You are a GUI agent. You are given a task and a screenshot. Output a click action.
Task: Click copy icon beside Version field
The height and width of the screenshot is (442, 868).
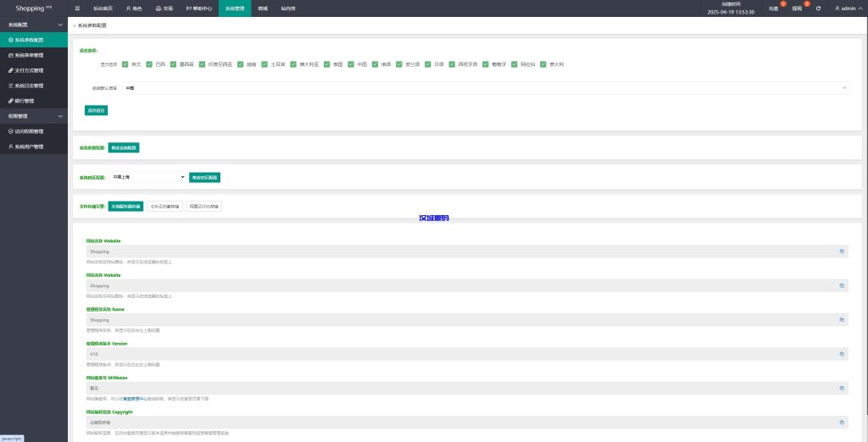point(842,354)
